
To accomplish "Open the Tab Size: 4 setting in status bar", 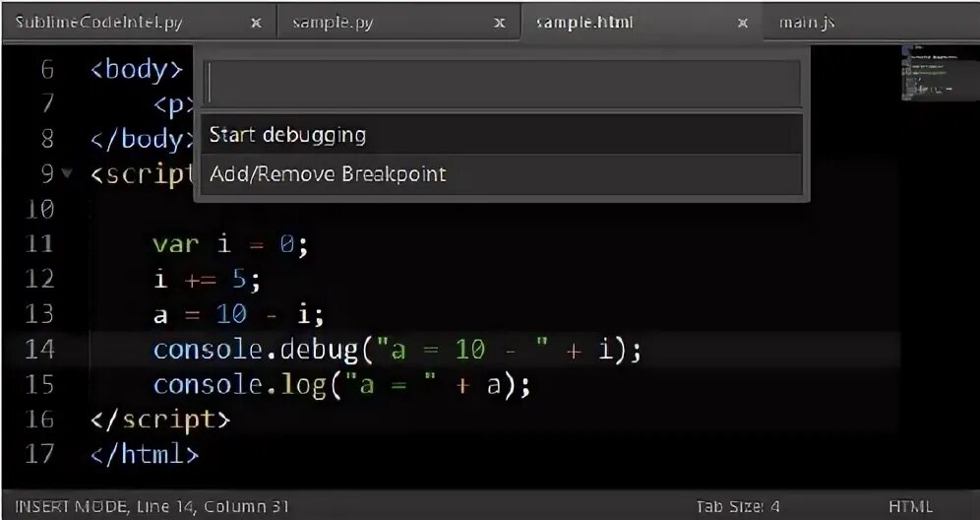I will [738, 506].
